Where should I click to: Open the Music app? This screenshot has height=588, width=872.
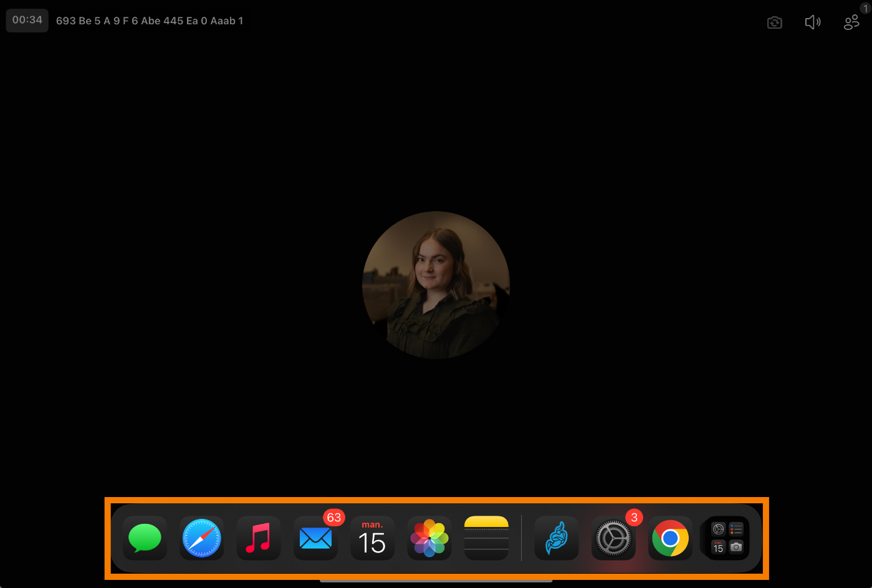pos(259,538)
